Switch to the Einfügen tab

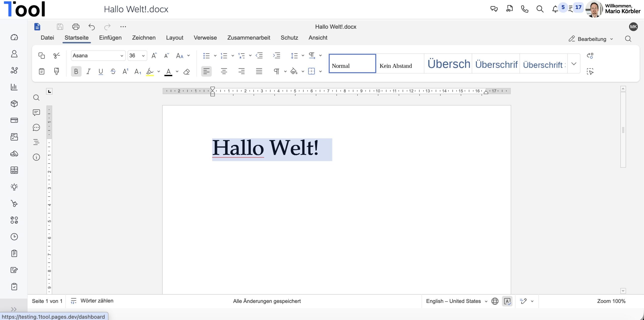[x=110, y=38]
